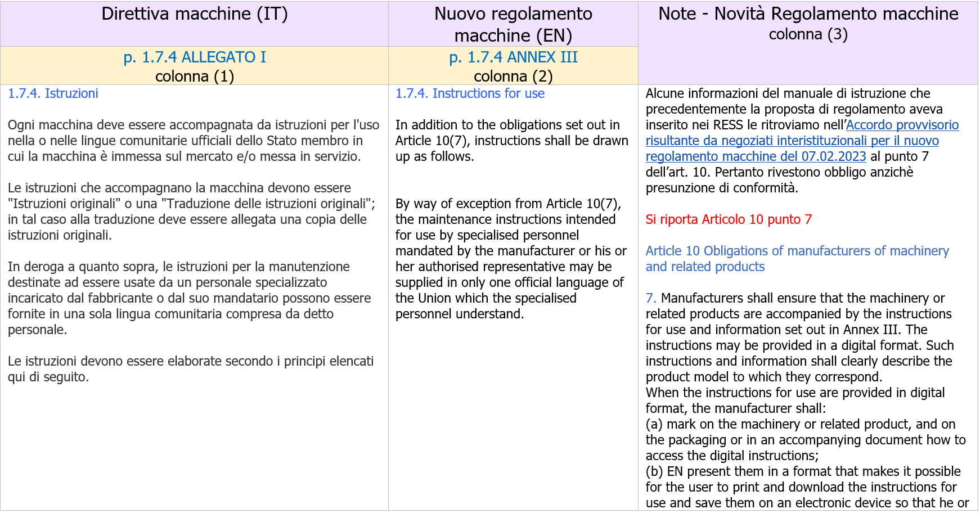
Task: Click 'colonna (2)' label
Action: click(x=513, y=76)
